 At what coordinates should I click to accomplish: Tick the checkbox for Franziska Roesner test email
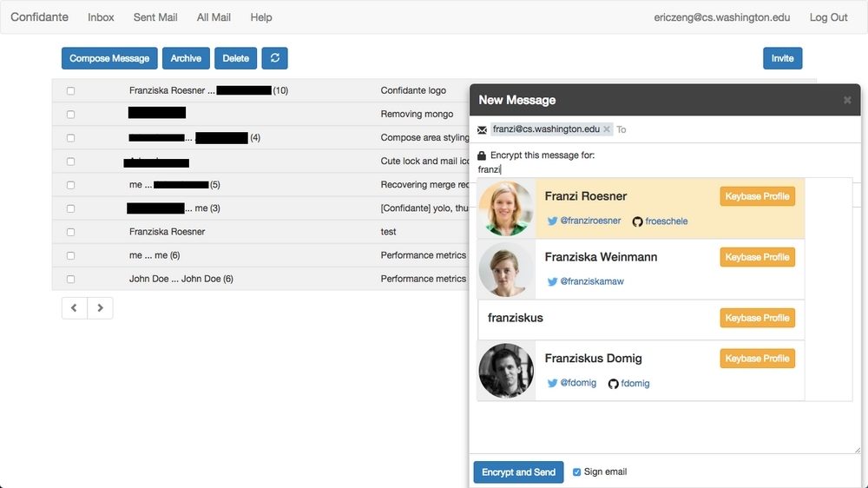[x=70, y=232]
